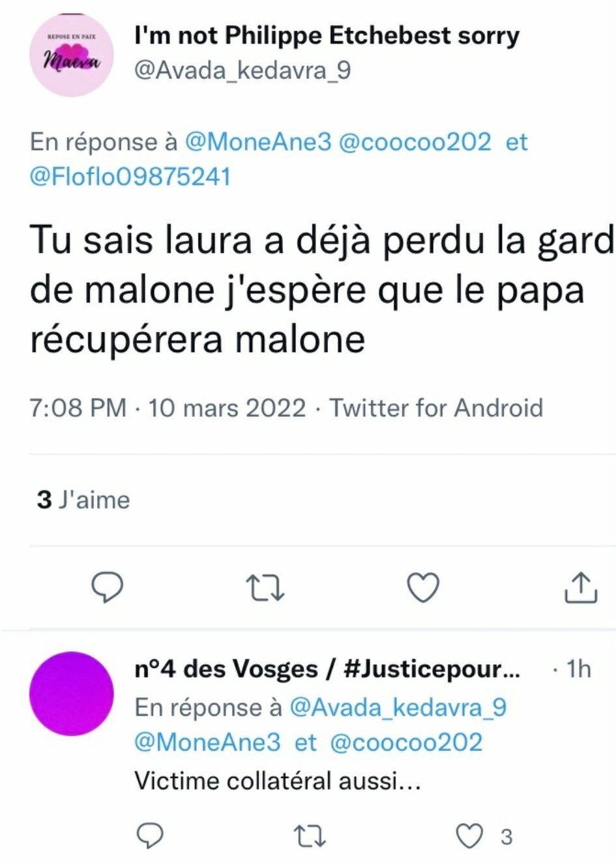
Task: Retweet the 'Victime collatéral aussi' reply
Action: click(x=309, y=836)
